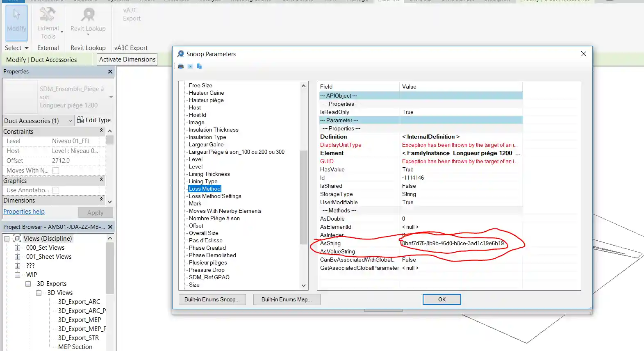Toggle the Moves With Nearby checkbox
644x351 pixels.
point(56,171)
